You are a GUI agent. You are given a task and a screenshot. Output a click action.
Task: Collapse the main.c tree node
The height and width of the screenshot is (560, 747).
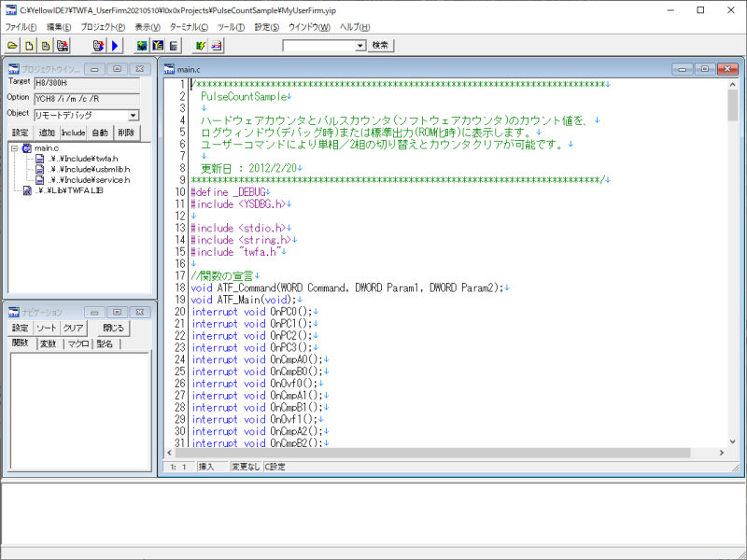pos(14,148)
